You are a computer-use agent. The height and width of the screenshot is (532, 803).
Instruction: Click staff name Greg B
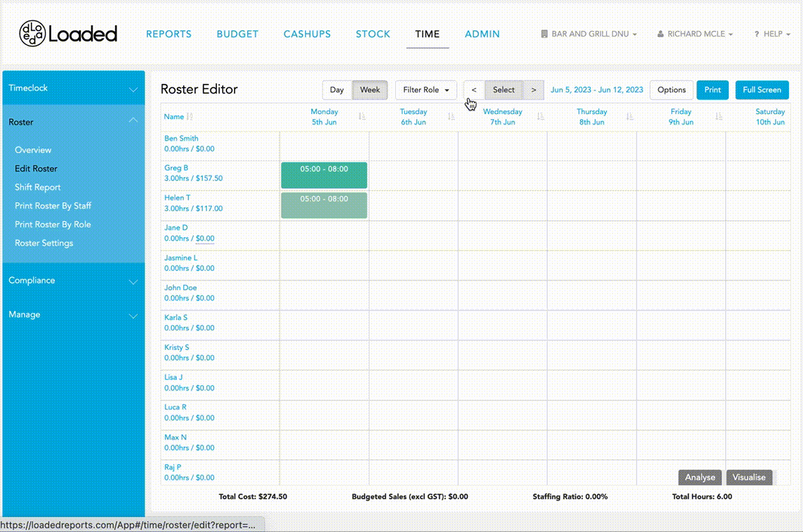point(176,168)
